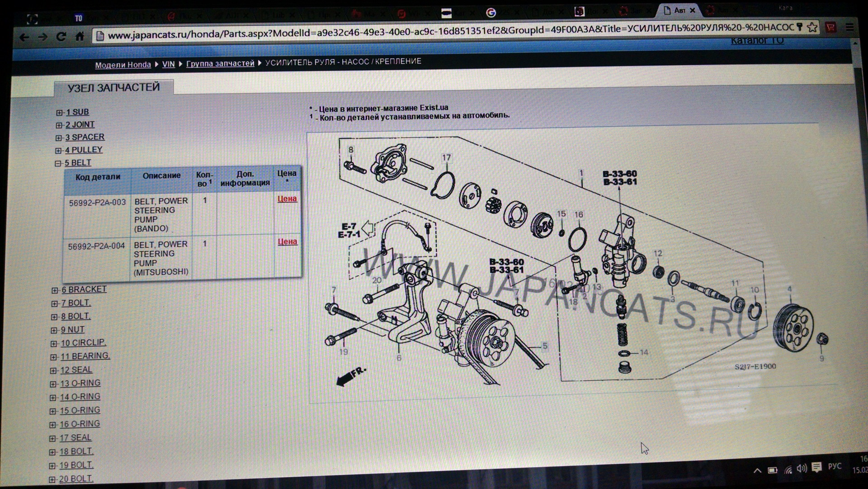Open the action center notification icon
This screenshot has width=868, height=489.
pyautogui.click(x=816, y=467)
